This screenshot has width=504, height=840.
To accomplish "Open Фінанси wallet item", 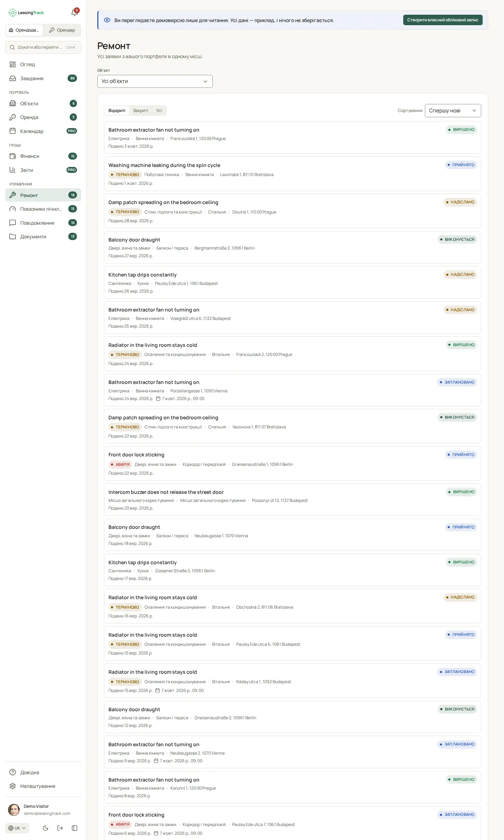I will point(43,156).
